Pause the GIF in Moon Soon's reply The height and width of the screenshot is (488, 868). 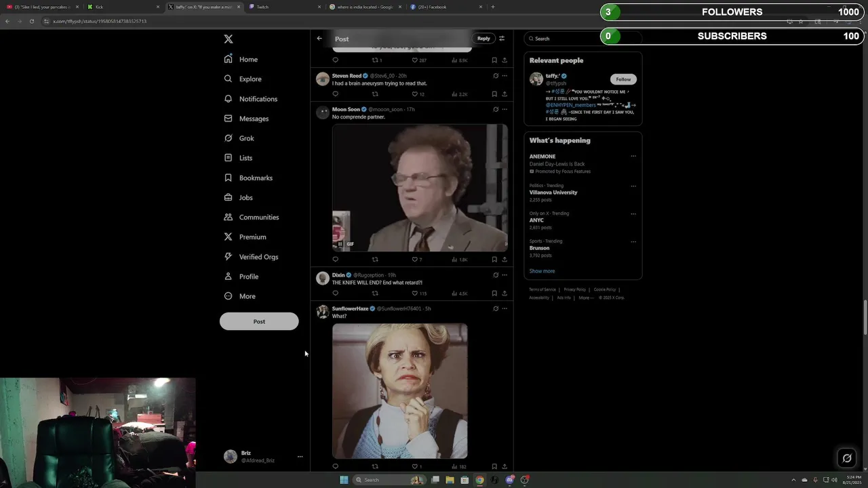click(340, 244)
